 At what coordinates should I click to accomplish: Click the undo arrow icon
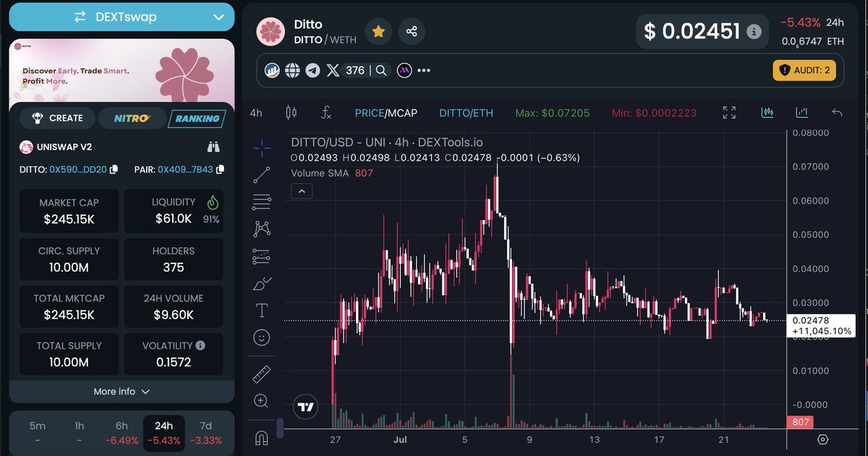pos(838,113)
